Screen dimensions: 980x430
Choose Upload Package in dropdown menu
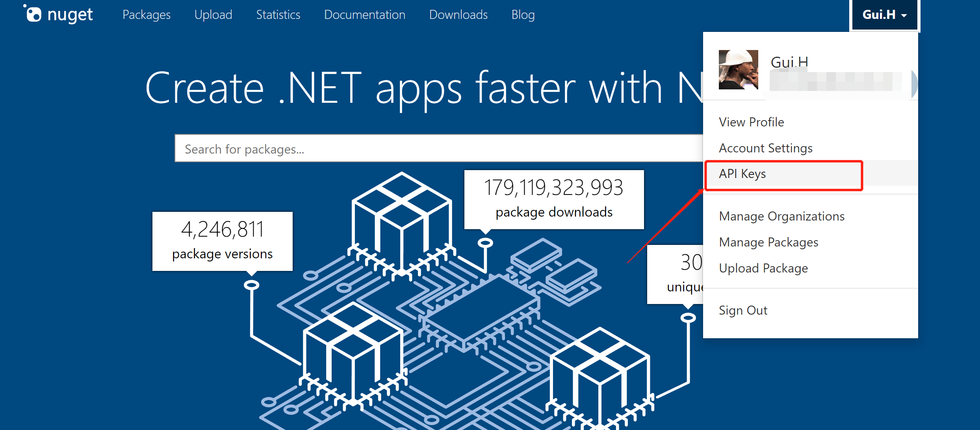[x=763, y=268]
